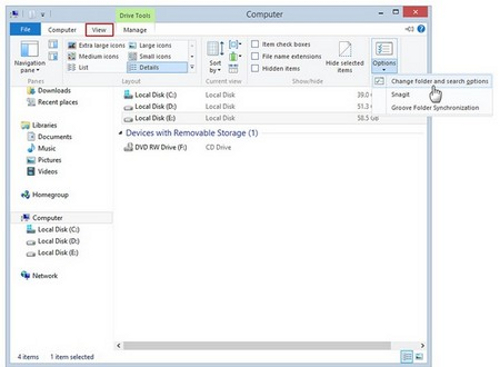Click the Help question mark icon

coord(421,29)
